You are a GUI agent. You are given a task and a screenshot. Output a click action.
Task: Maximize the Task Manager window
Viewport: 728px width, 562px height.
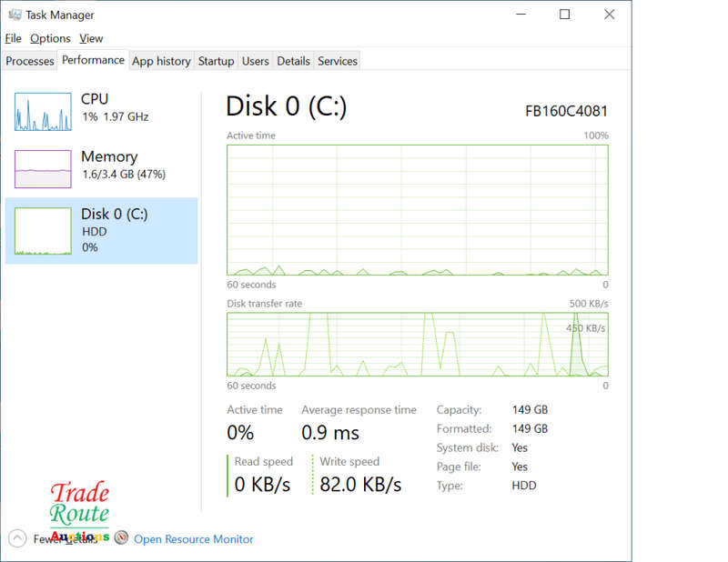click(564, 15)
